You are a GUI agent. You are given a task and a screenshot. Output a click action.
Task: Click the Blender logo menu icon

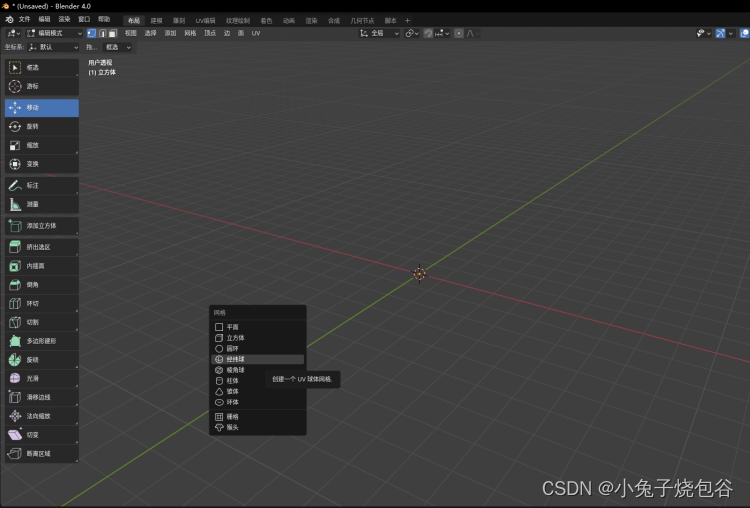(x=9, y=20)
